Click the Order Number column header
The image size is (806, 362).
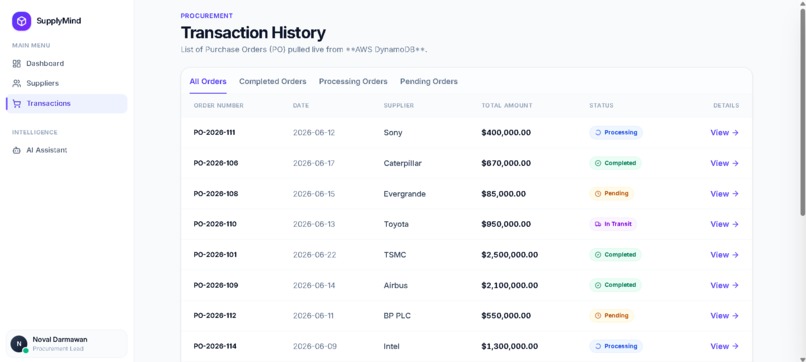pyautogui.click(x=218, y=105)
